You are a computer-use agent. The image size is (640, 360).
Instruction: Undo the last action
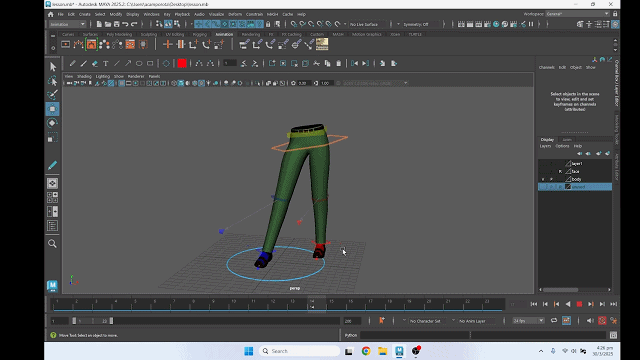pos(125,24)
